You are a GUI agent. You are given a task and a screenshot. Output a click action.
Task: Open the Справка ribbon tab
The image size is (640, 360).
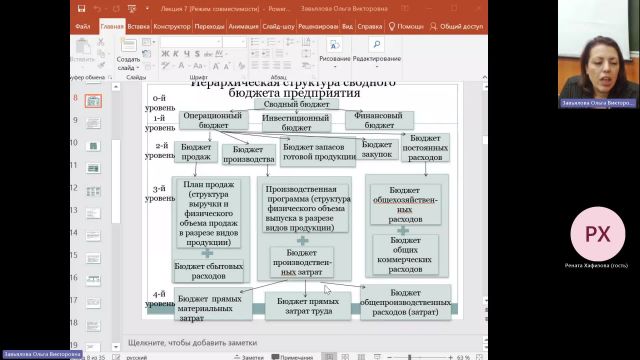click(369, 26)
